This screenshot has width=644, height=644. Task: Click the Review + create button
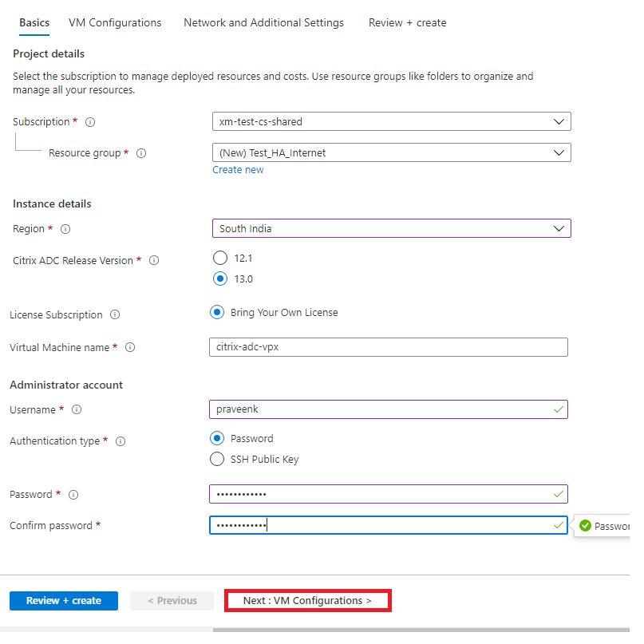pyautogui.click(x=64, y=601)
